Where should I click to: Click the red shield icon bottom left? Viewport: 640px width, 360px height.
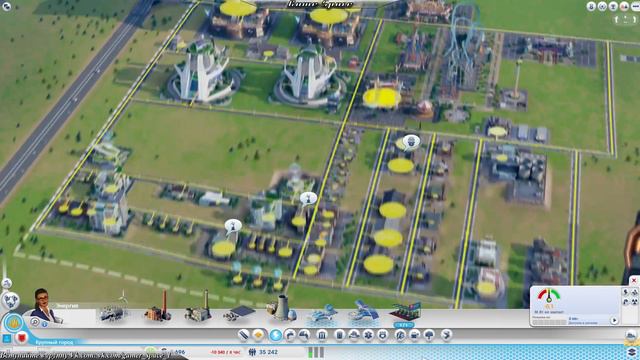coord(21,338)
